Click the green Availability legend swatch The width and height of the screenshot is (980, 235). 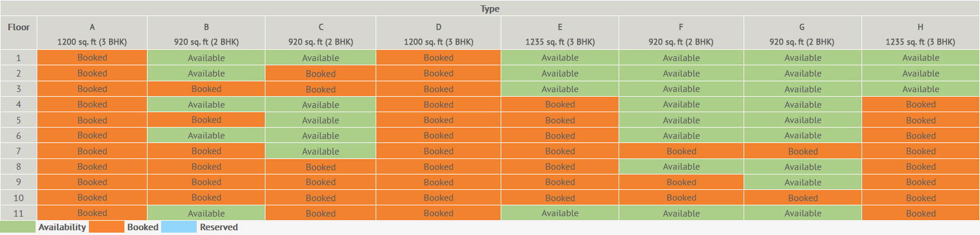(18, 227)
